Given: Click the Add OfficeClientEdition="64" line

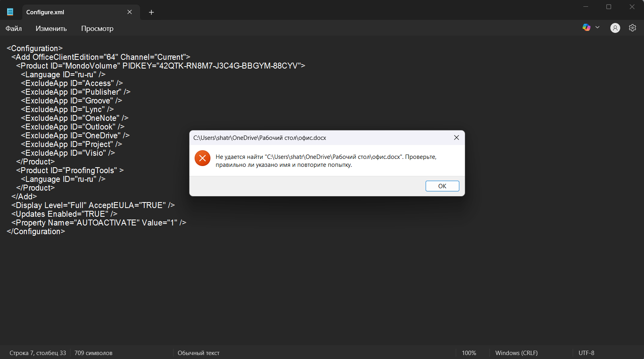Looking at the screenshot, I should (101, 57).
